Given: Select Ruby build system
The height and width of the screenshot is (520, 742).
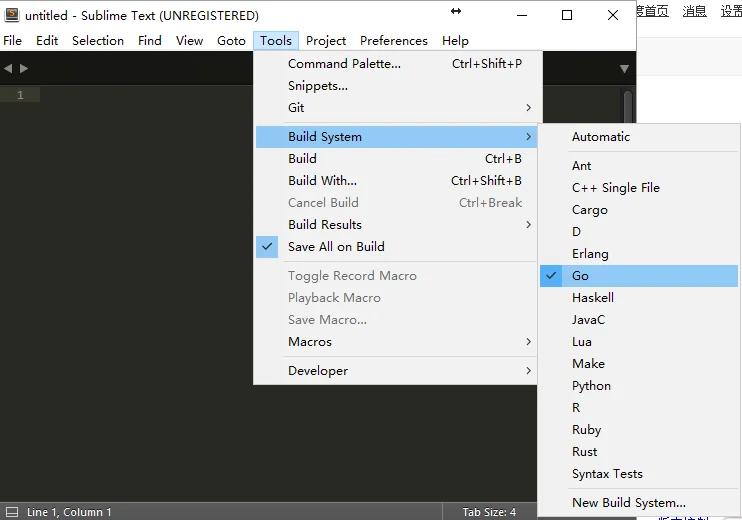Looking at the screenshot, I should click(x=639, y=430).
